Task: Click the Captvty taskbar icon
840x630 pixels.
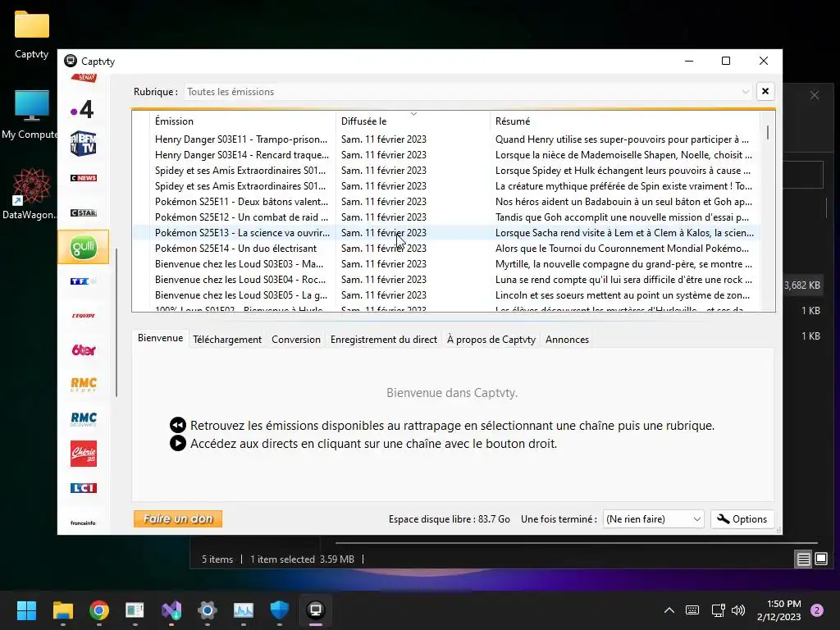Action: click(x=316, y=610)
